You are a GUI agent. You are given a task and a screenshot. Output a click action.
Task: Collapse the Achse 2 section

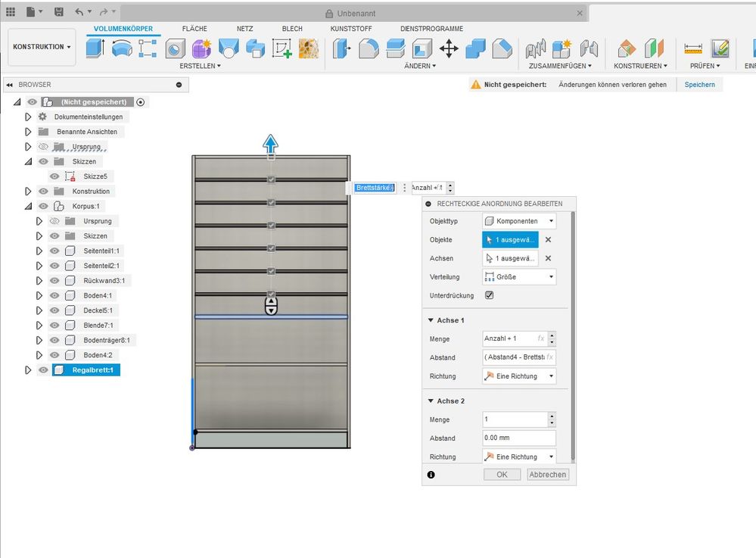(431, 401)
